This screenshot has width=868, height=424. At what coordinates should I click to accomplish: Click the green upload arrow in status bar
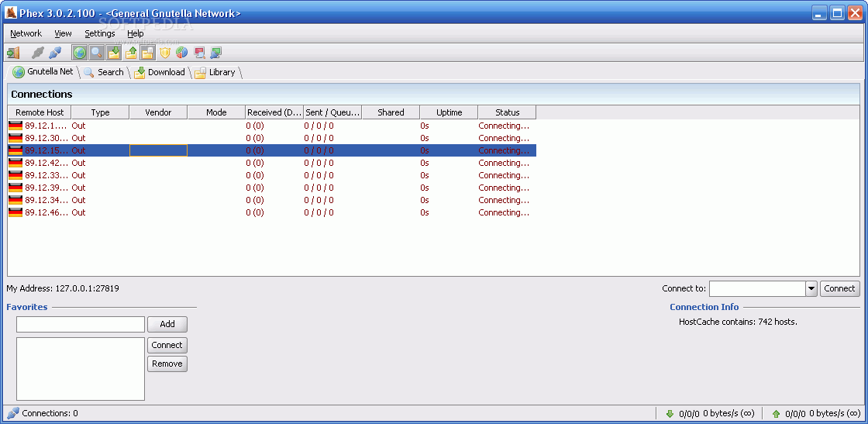(x=776, y=413)
